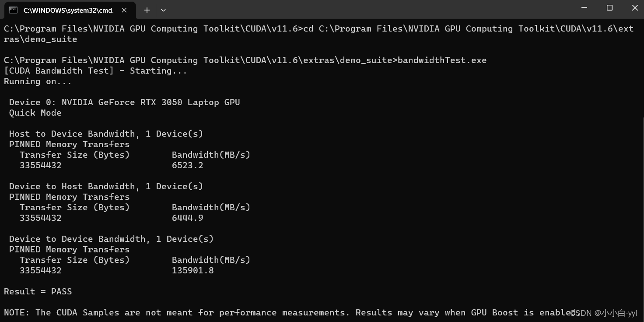Viewport: 644px width, 322px height.
Task: Close the terminal window
Action: 635,8
